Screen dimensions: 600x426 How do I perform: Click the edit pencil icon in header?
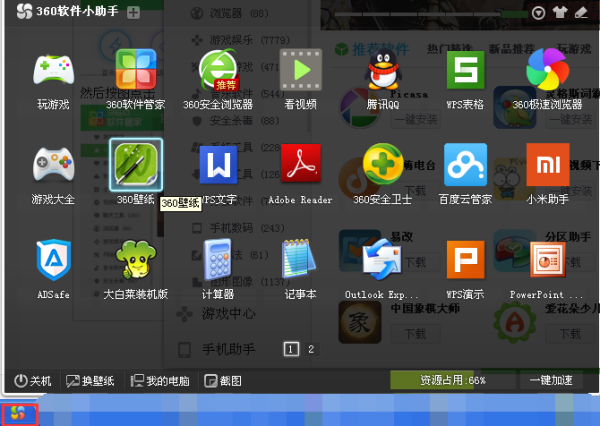coord(581,13)
